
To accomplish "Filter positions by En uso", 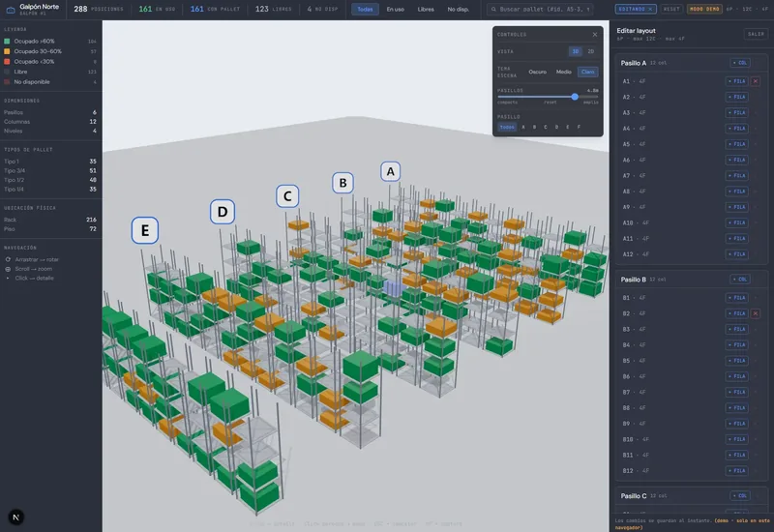I will (396, 10).
